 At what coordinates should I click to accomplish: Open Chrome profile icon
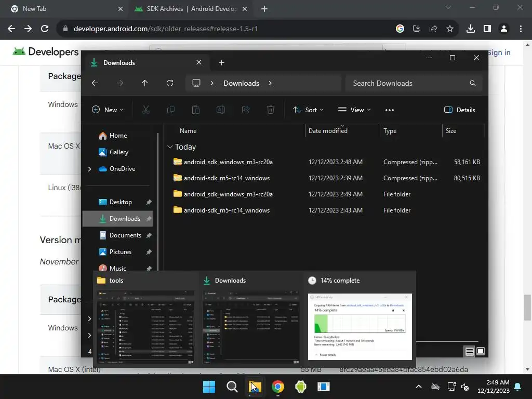504,29
